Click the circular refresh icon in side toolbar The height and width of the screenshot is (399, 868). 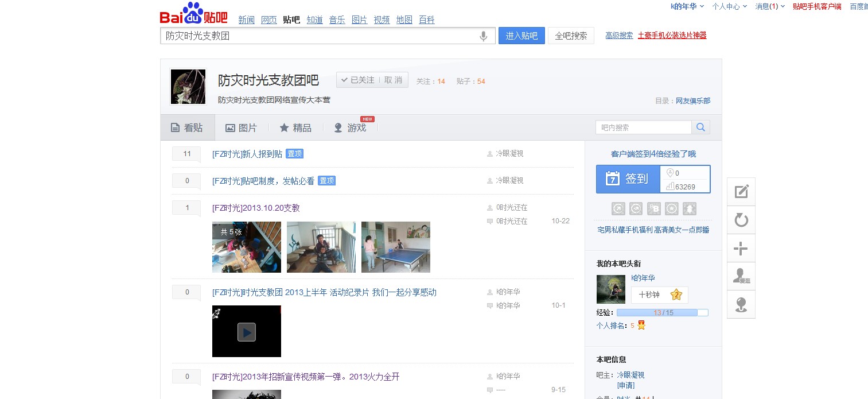coord(741,220)
